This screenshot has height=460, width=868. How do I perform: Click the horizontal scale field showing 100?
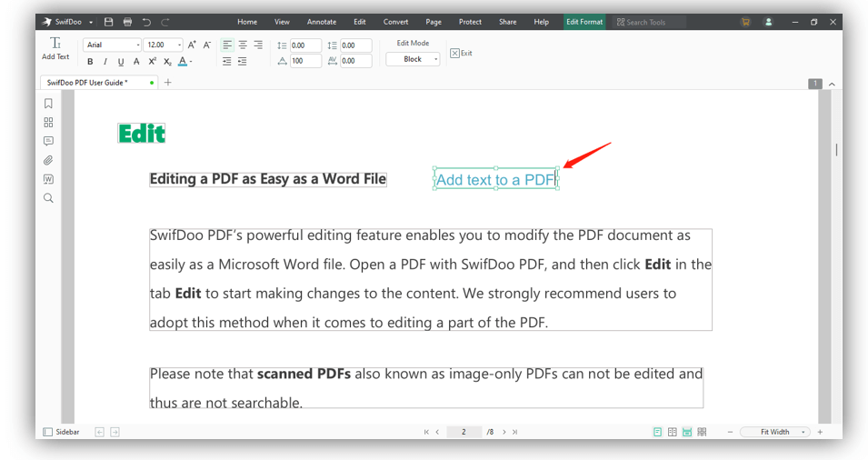(x=305, y=61)
